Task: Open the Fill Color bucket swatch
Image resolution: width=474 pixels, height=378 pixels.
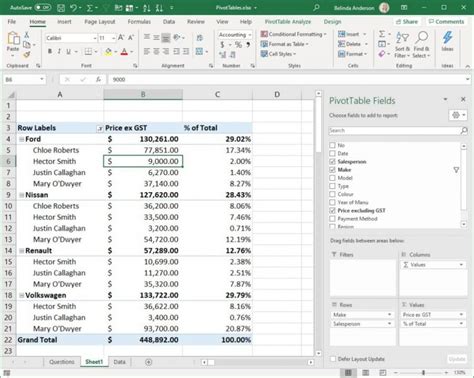Action: (x=108, y=51)
